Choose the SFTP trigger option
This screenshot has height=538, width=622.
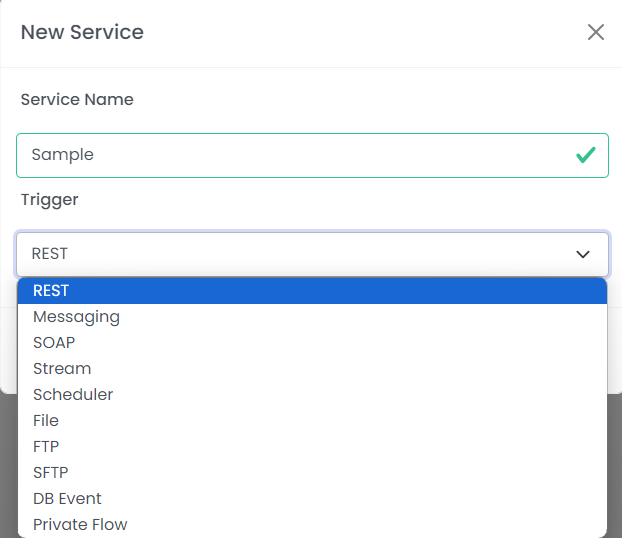click(312, 473)
